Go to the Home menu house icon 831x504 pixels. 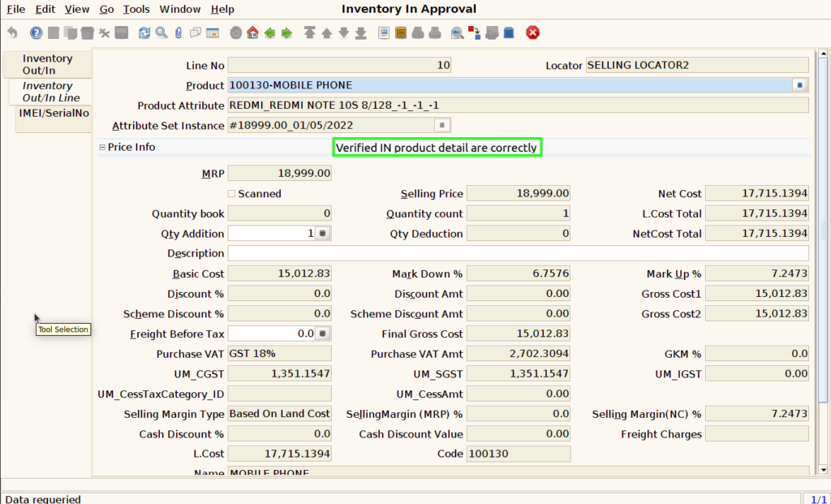tap(253, 32)
